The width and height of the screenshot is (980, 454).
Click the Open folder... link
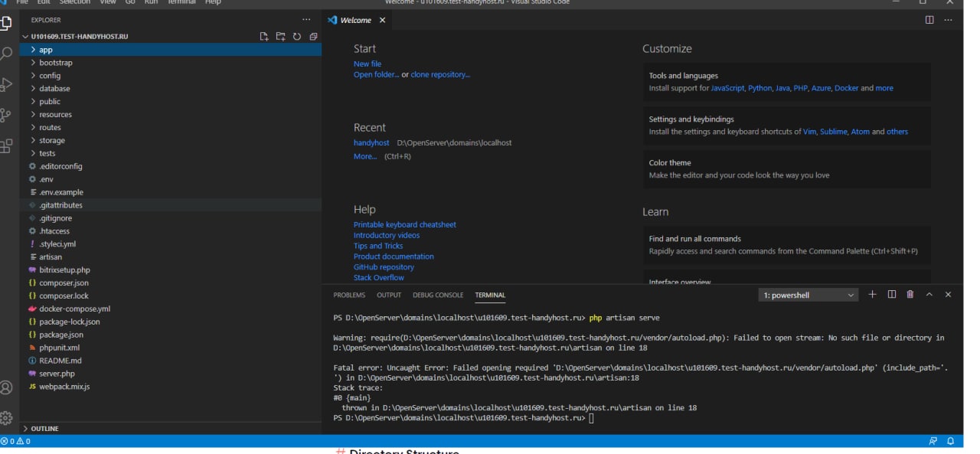click(376, 75)
